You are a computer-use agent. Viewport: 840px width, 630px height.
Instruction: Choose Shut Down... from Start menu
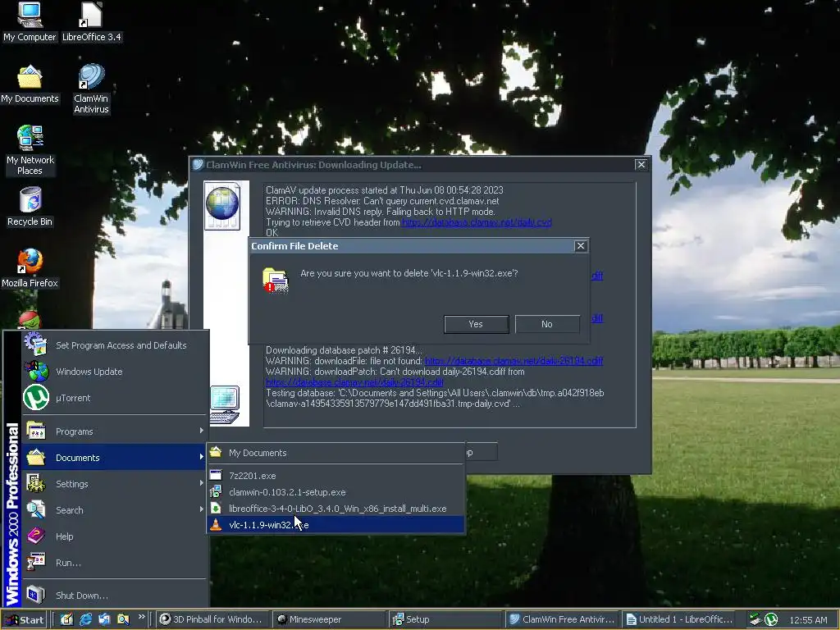114,596
